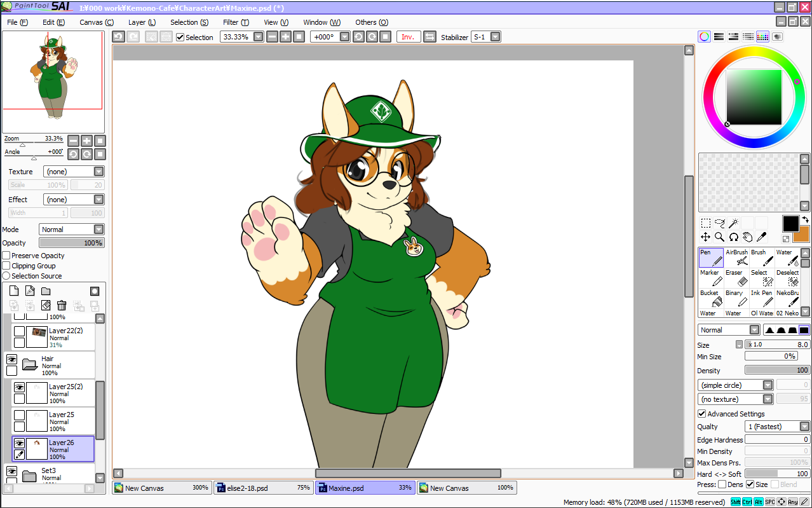Hide the Hair folder layer
812x508 pixels.
(11, 359)
